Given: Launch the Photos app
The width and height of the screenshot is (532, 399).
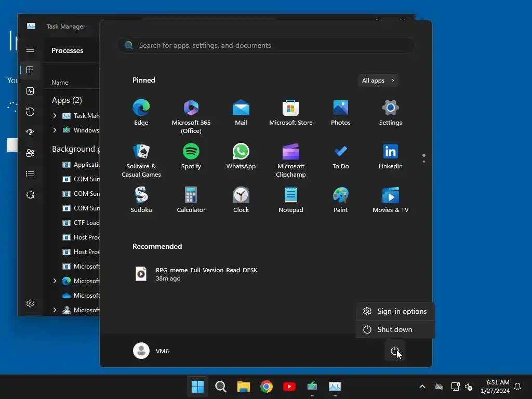Looking at the screenshot, I should [341, 112].
